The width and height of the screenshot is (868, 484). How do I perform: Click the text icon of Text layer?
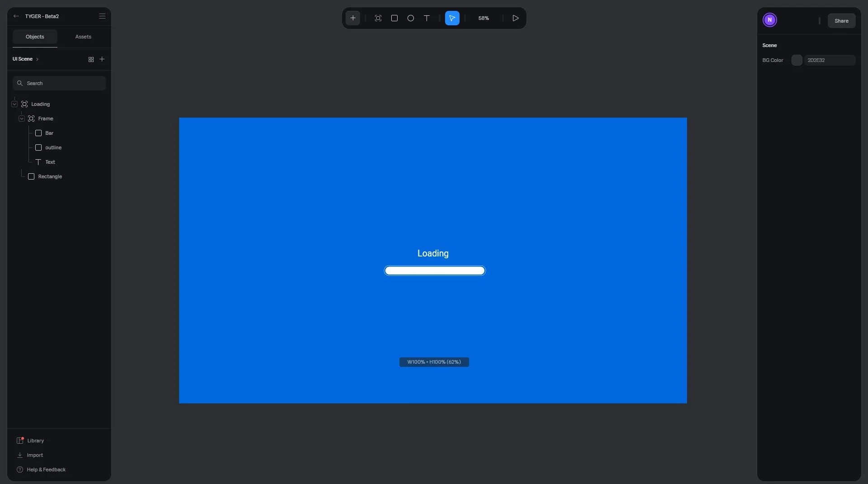(x=38, y=162)
